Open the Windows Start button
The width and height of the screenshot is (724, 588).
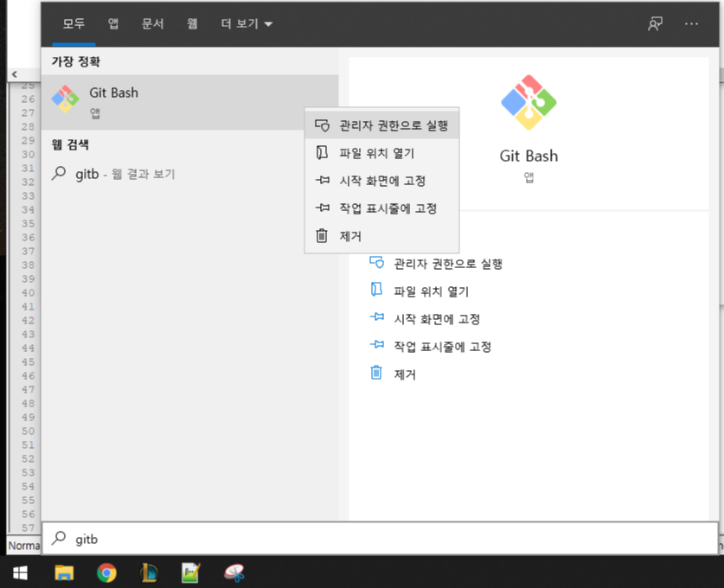[20, 572]
